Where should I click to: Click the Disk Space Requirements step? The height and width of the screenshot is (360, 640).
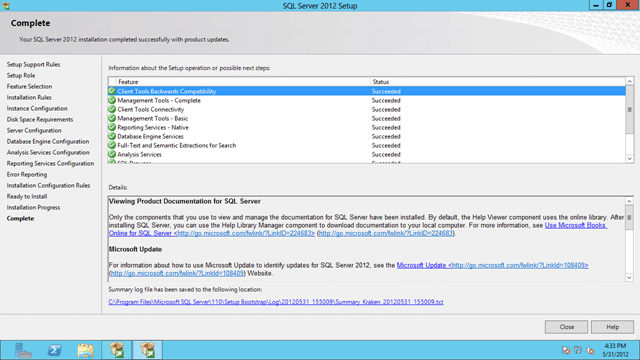40,120
